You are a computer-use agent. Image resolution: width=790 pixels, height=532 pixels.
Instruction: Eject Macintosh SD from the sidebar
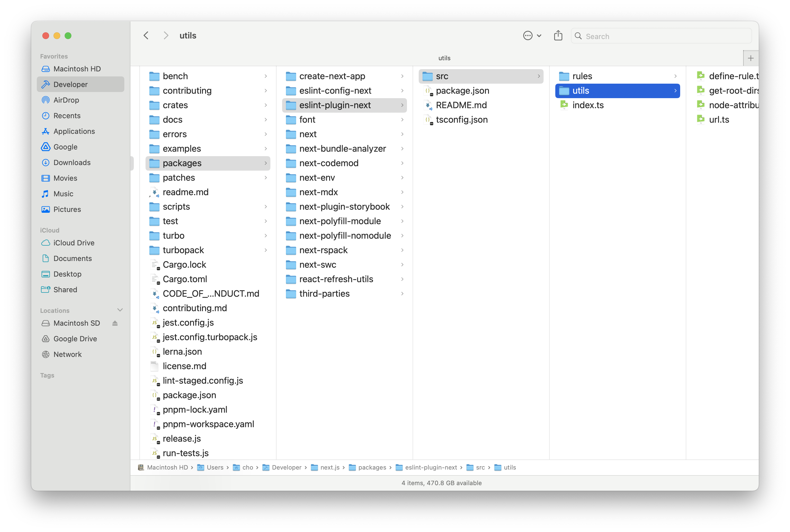115,323
